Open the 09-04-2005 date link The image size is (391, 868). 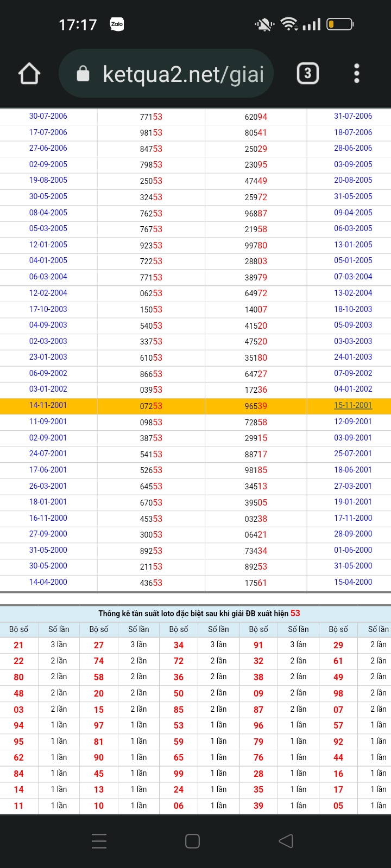coord(353,213)
